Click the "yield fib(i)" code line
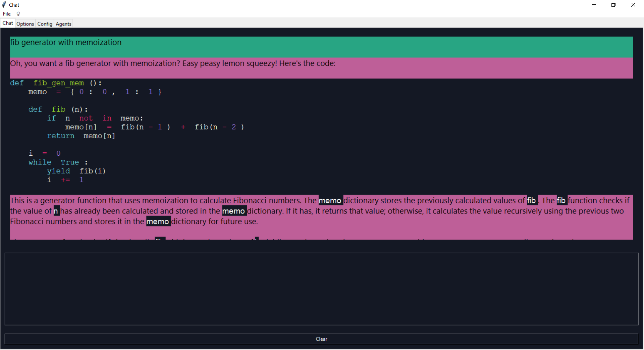Image resolution: width=644 pixels, height=350 pixels. pos(76,171)
